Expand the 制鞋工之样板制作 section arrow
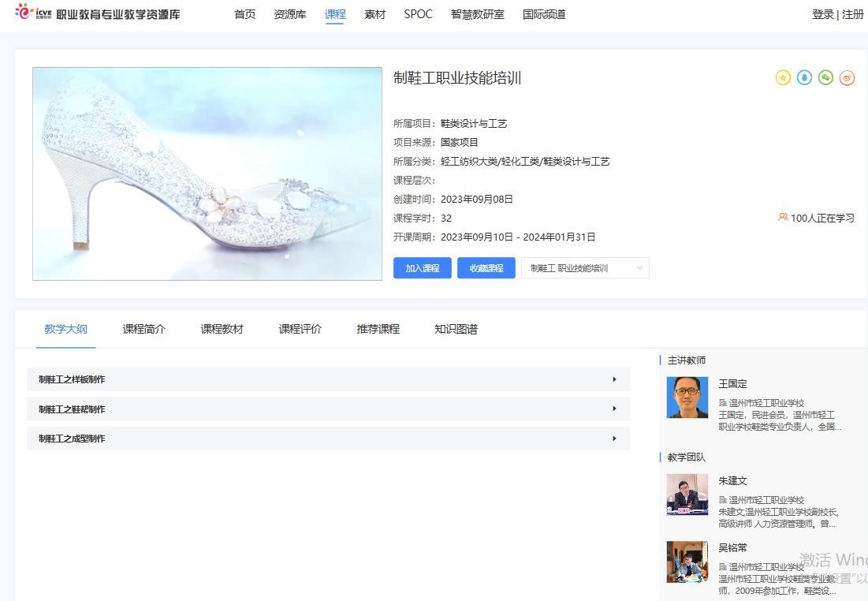 [614, 379]
